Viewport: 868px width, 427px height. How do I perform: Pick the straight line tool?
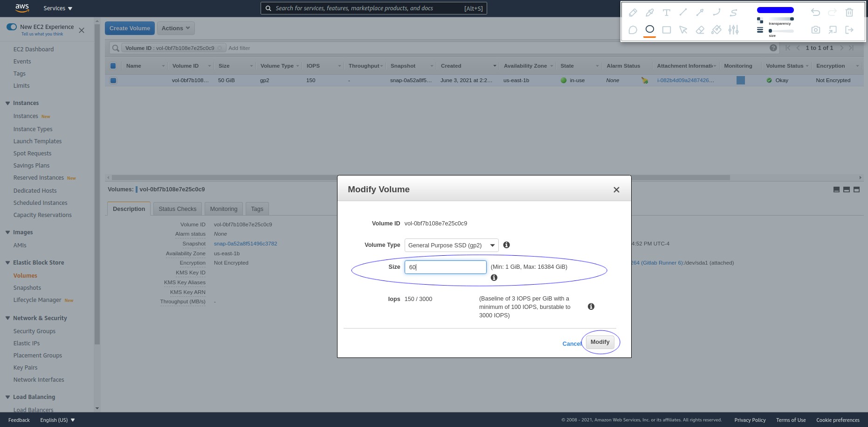click(683, 13)
